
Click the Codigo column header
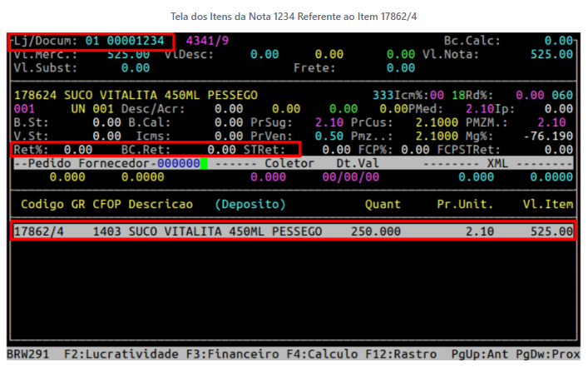tap(42, 204)
